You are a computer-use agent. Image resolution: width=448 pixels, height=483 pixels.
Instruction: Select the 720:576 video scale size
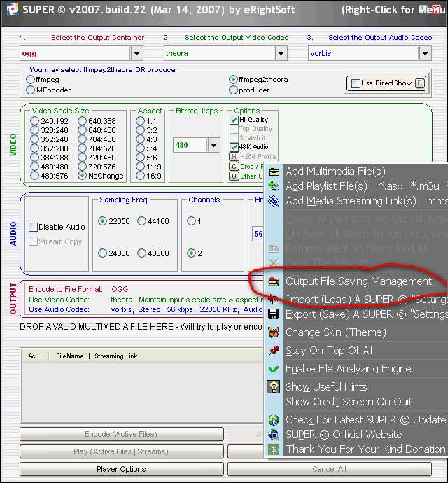click(82, 167)
